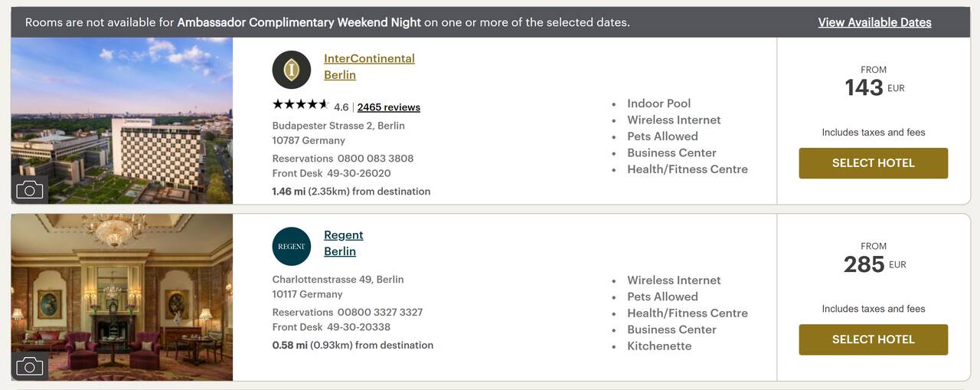Click the Regent Berlin interior lounge photo
980x390 pixels.
point(122,297)
